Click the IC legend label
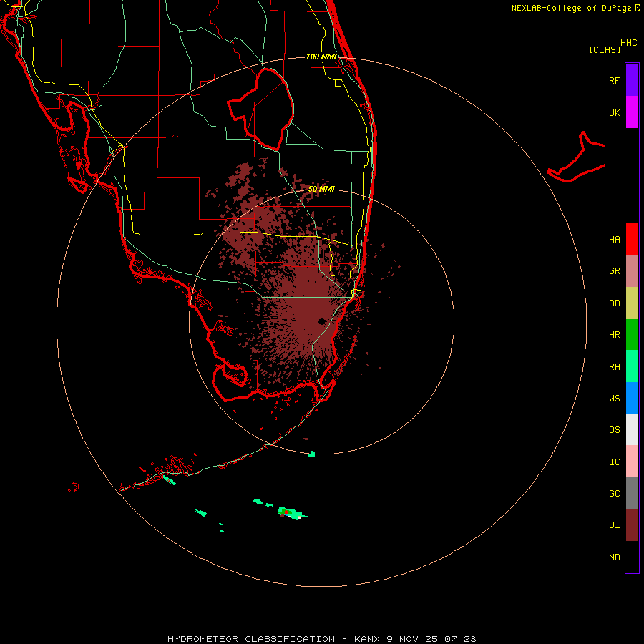 pos(614,462)
